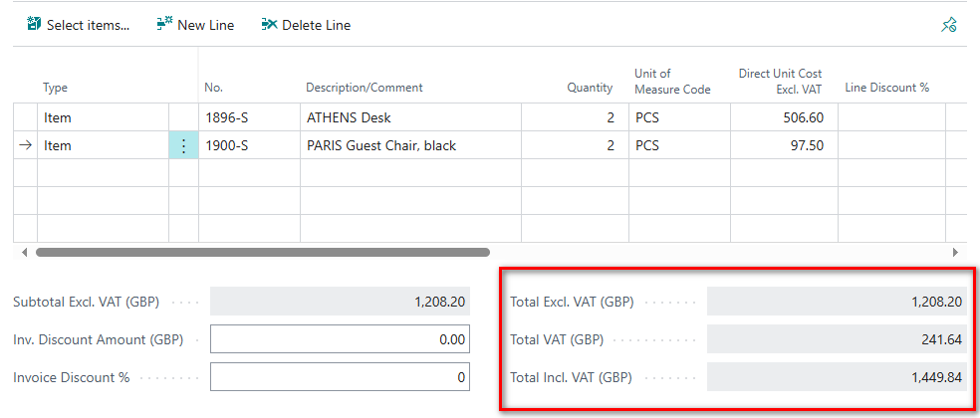Click the Line Discount % column header

886,88
